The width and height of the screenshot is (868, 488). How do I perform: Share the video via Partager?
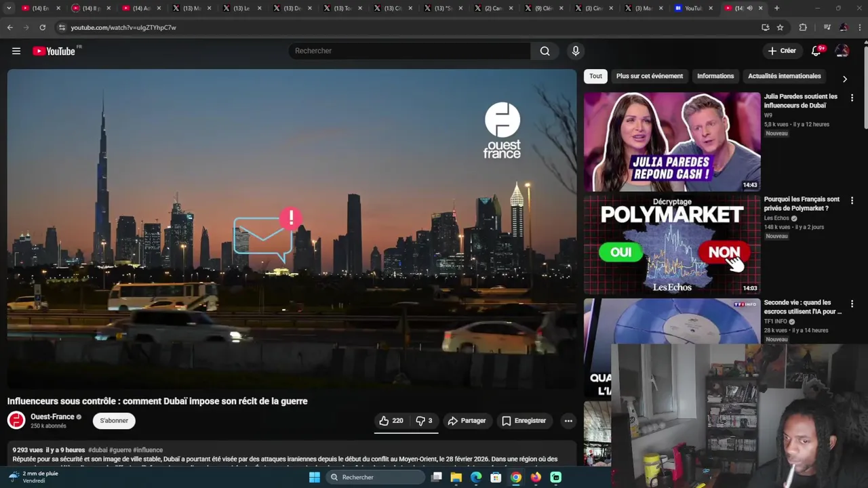coord(467,421)
